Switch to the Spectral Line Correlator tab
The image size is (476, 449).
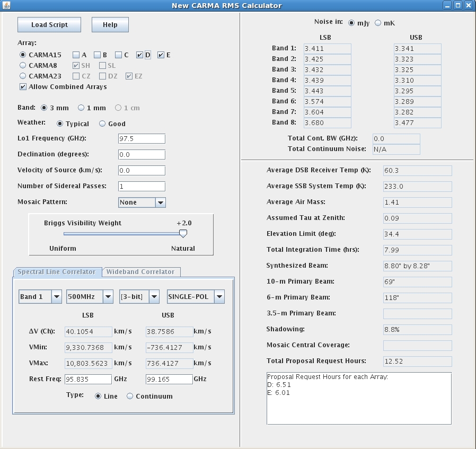(57, 272)
